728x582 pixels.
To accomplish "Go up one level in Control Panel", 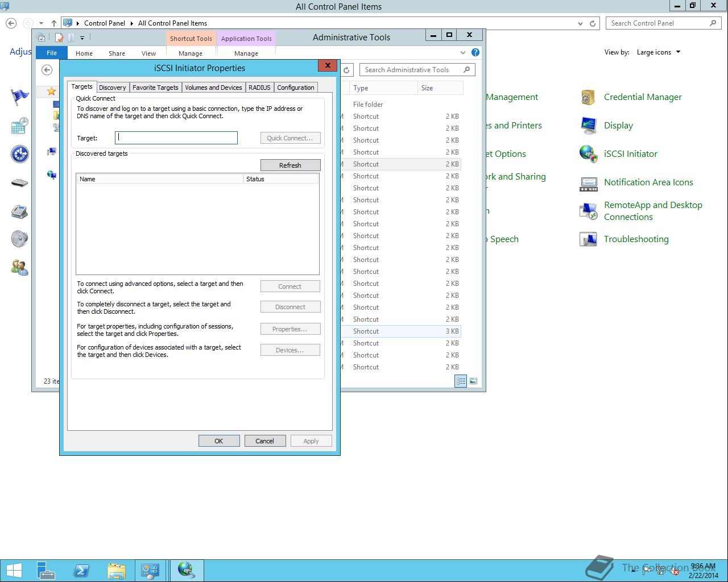I will [x=54, y=23].
